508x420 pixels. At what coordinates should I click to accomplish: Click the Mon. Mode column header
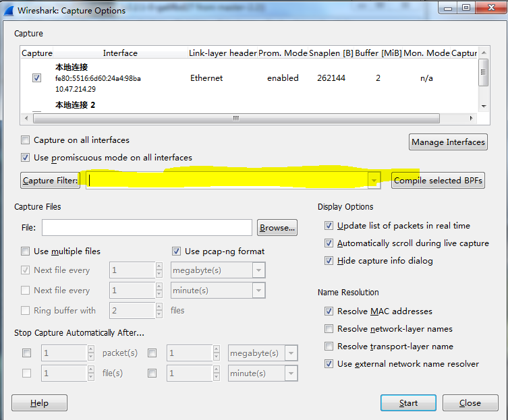pos(426,53)
